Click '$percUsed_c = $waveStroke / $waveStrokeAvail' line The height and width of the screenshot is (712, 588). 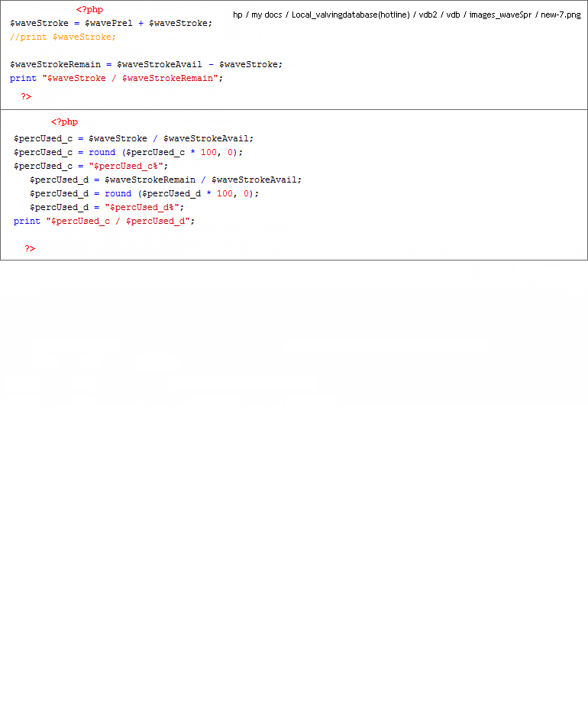tap(133, 138)
